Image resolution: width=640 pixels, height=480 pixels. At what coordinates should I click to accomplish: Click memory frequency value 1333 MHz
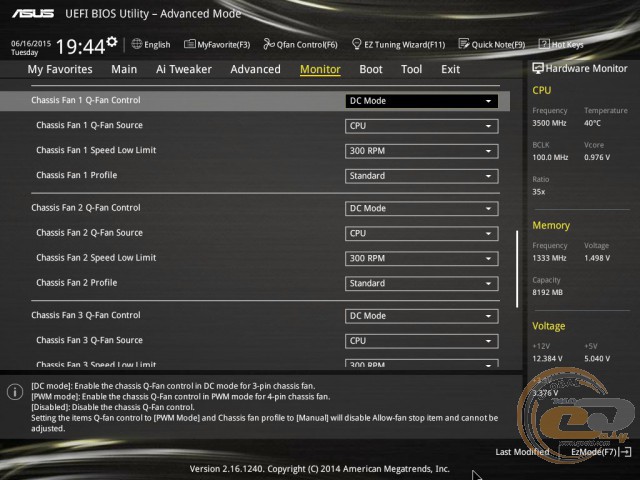pos(549,258)
